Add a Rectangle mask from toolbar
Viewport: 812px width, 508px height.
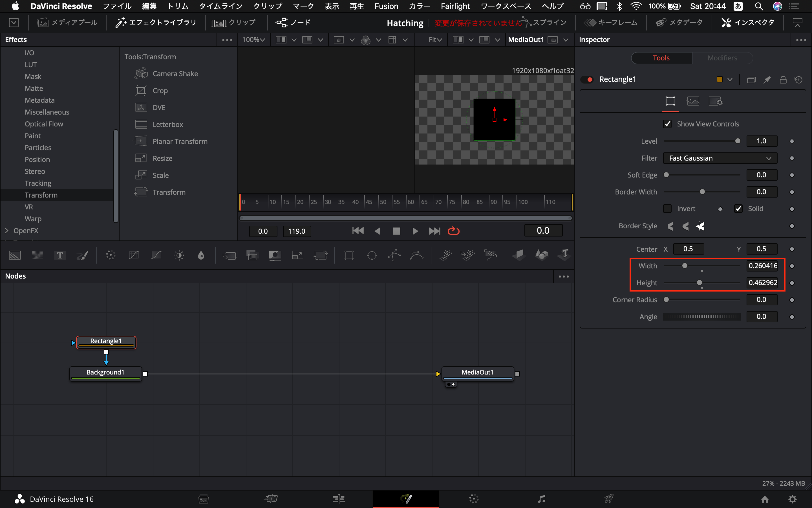point(349,255)
